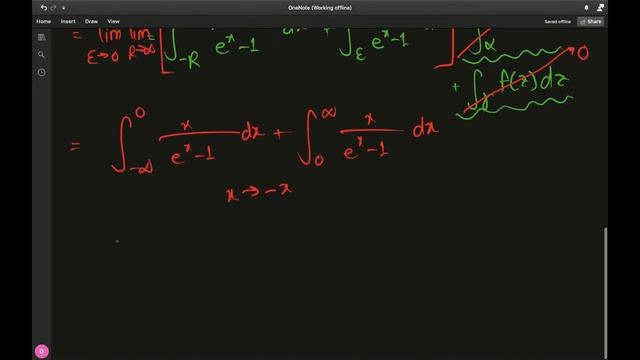Show notebooks navigation pane icon
The image size is (640, 360).
42,38
